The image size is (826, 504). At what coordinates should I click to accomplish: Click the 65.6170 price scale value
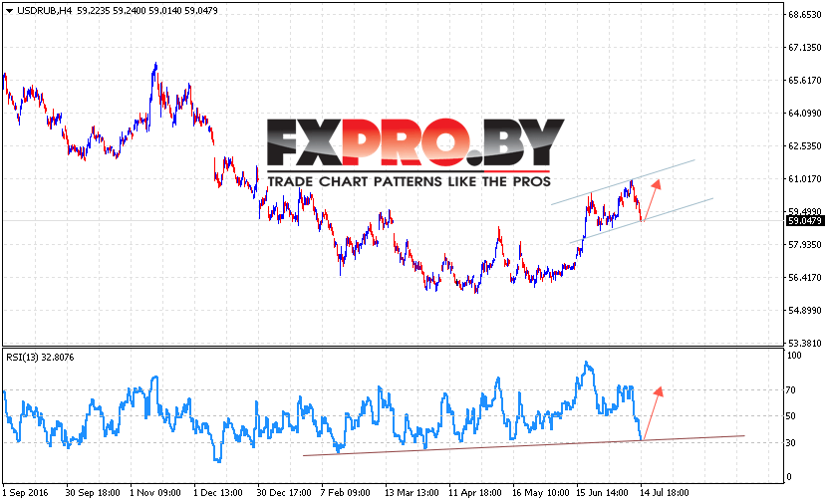pyautogui.click(x=804, y=80)
